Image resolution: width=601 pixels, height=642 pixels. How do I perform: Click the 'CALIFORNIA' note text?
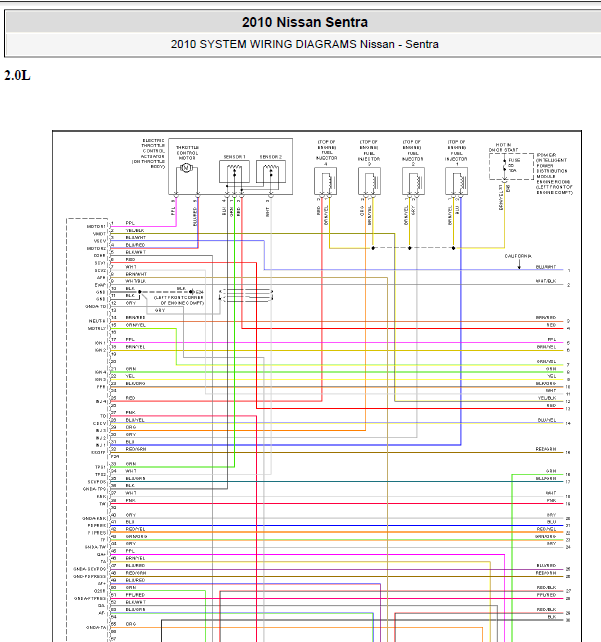(518, 256)
